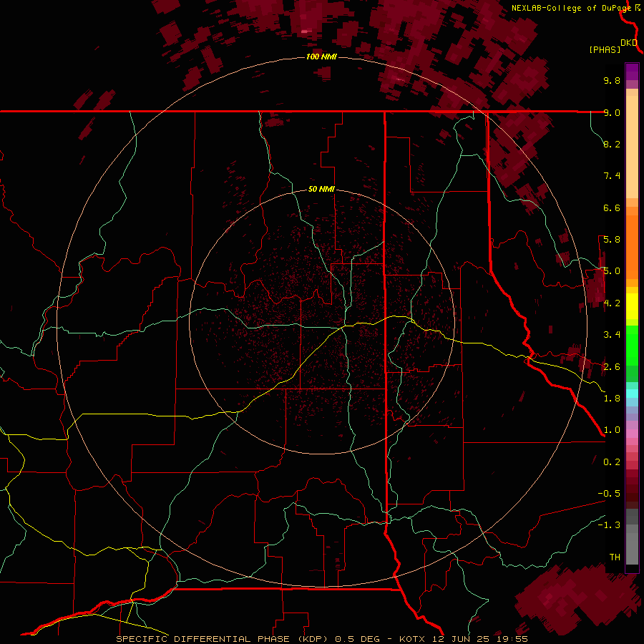This screenshot has width=644, height=644.
Task: Click the 0.5 DEG elevation text
Action: point(358,639)
